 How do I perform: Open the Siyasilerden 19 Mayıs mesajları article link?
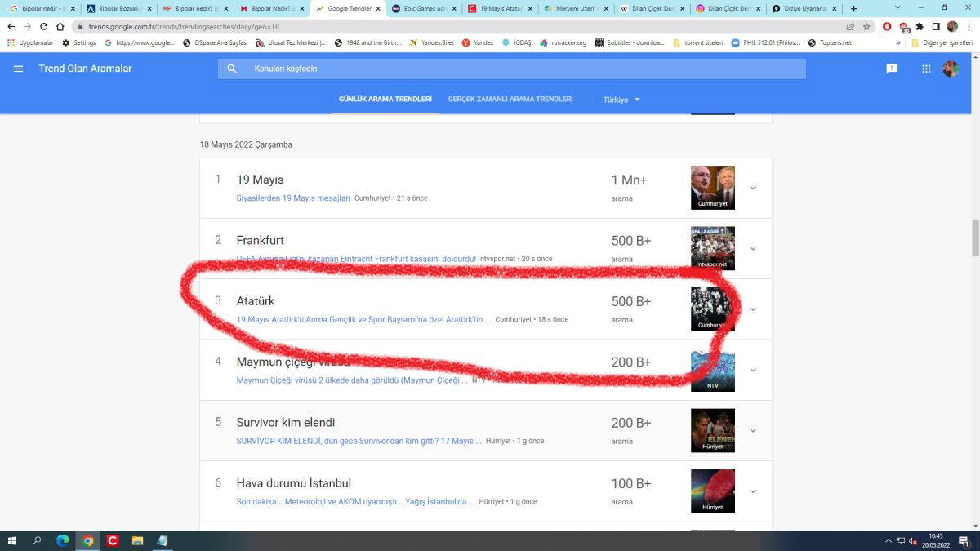(x=292, y=198)
